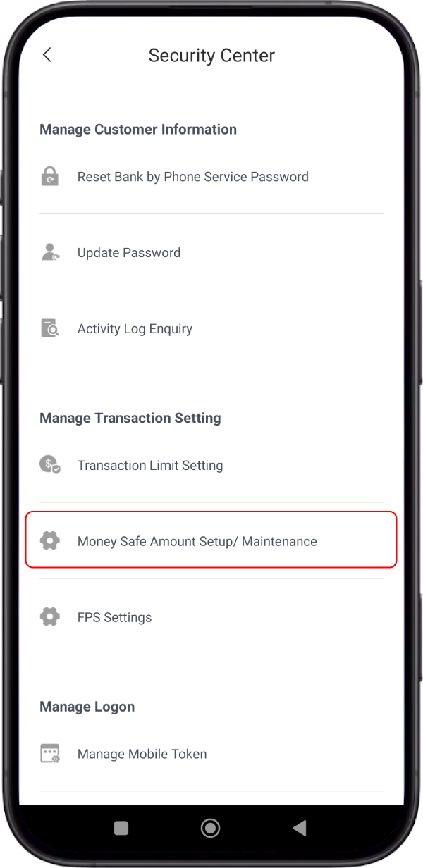
Task: Tap the token icon beside Manage Mobile Token
Action: (x=50, y=754)
